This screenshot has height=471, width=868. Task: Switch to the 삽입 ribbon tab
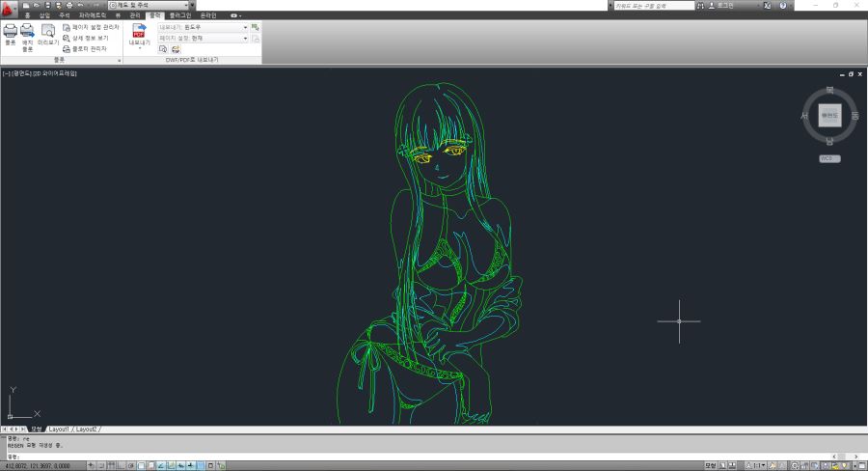[44, 15]
